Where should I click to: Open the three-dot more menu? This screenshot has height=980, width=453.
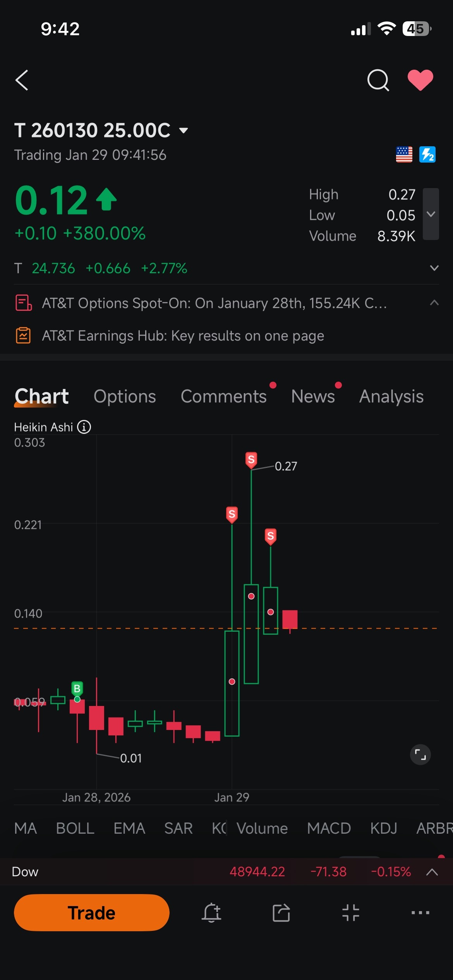pyautogui.click(x=420, y=913)
